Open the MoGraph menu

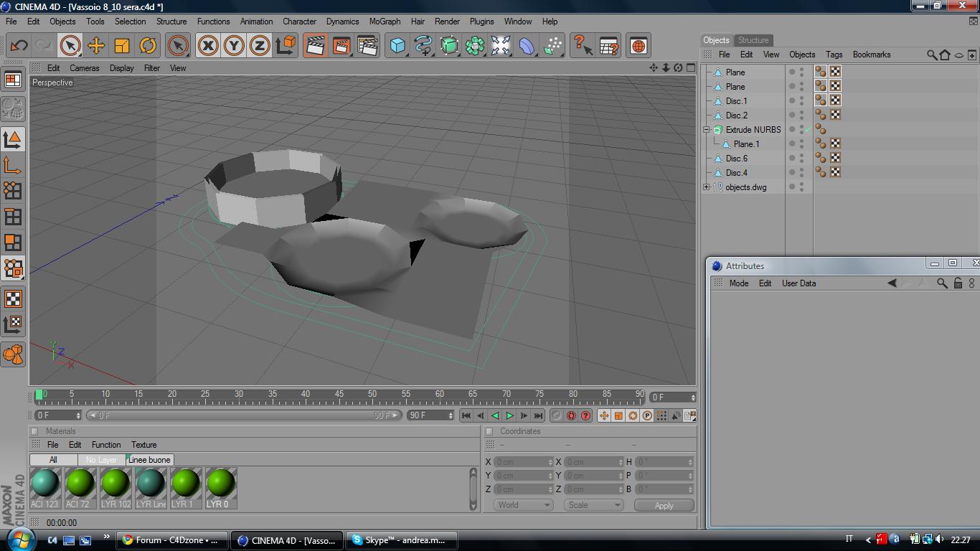pos(385,22)
